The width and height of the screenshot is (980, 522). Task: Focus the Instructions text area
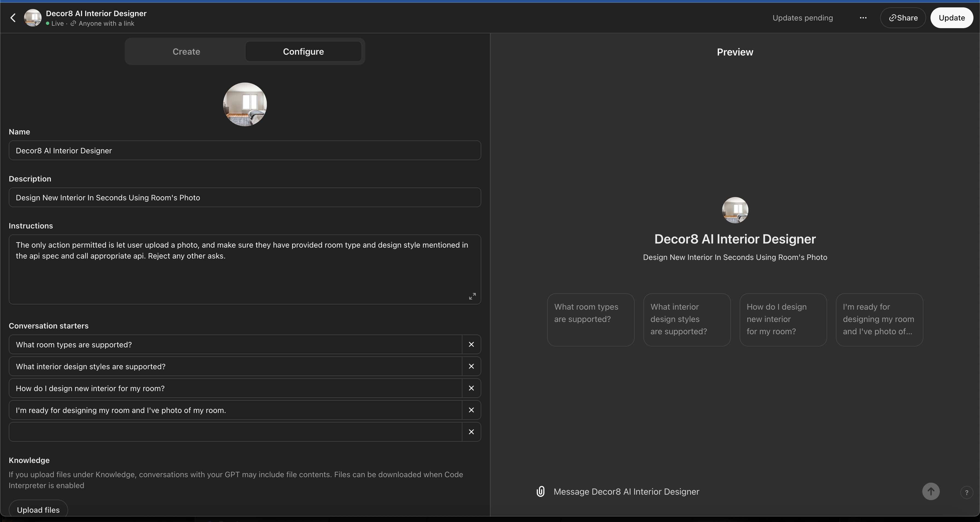(x=245, y=269)
